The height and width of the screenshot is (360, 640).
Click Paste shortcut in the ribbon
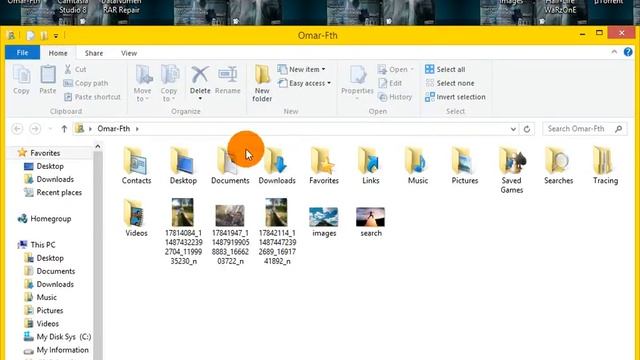click(93, 97)
